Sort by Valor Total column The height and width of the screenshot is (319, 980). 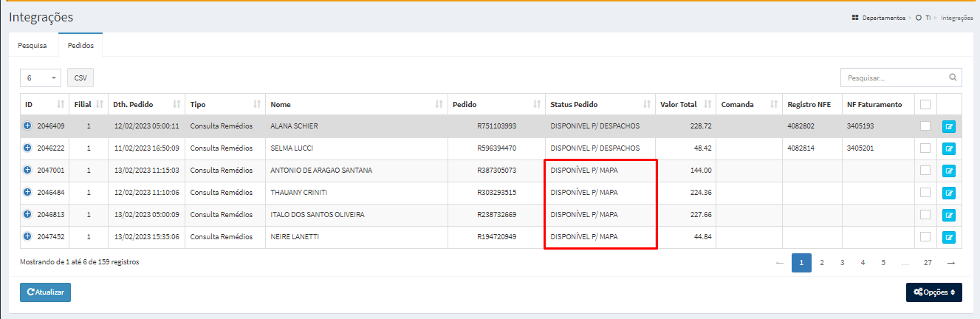click(x=707, y=105)
